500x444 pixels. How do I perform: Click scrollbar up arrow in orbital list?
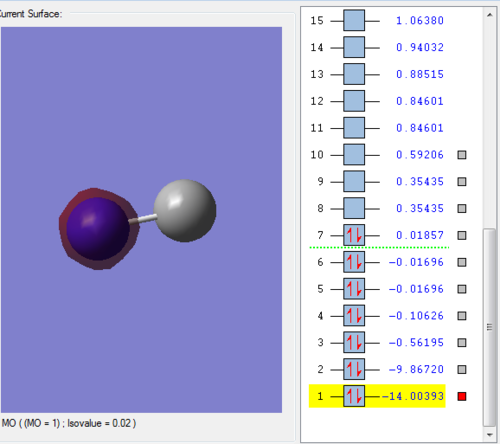489,15
